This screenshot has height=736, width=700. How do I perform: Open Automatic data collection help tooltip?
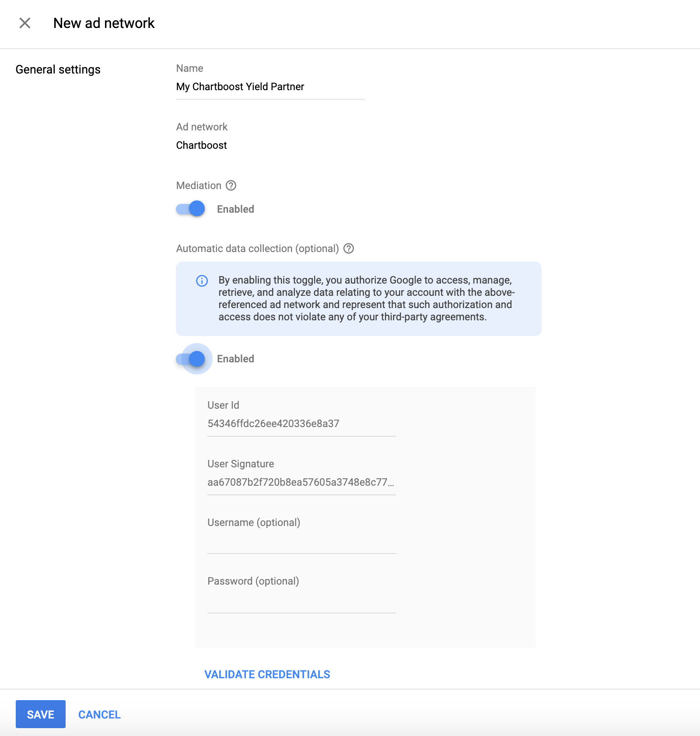point(349,248)
